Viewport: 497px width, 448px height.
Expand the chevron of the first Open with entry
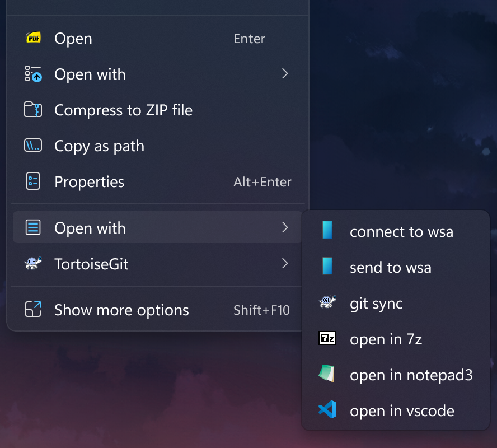click(285, 73)
